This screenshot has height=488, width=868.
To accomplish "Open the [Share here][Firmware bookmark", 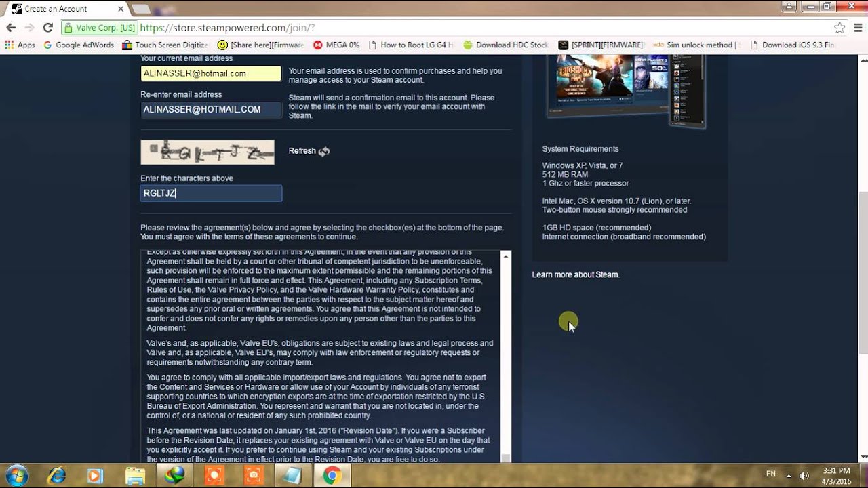I will [x=261, y=45].
